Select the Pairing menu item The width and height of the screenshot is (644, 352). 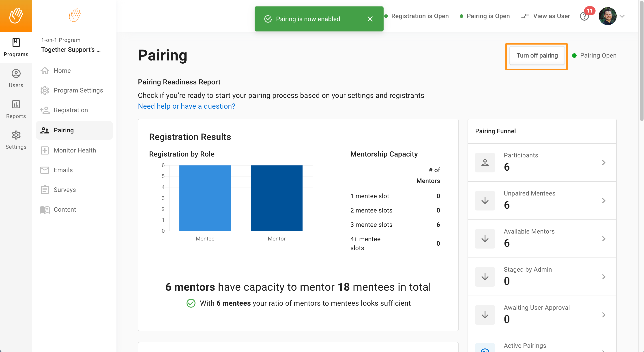pyautogui.click(x=74, y=130)
